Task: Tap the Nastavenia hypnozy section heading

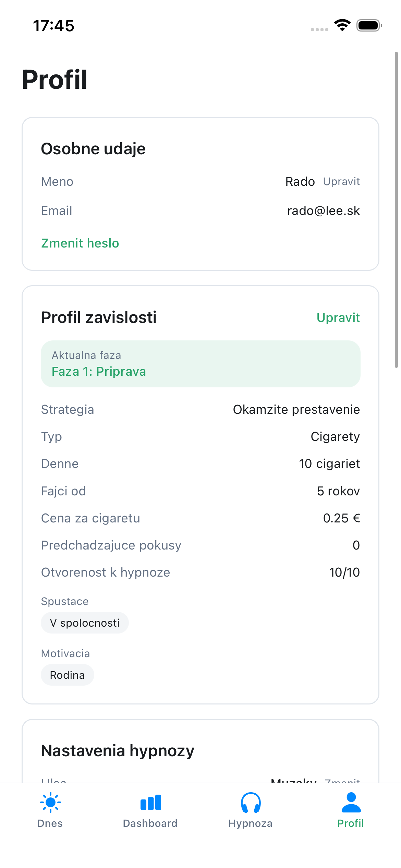Action: (x=118, y=750)
